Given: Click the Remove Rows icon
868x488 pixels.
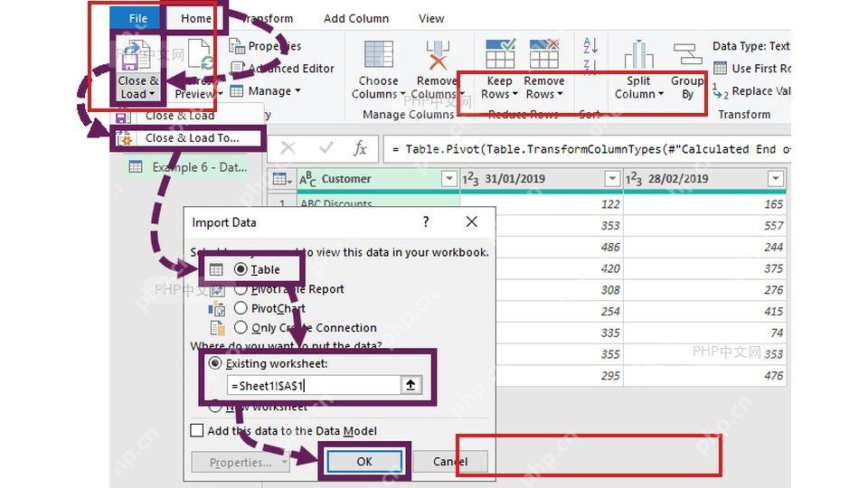Looking at the screenshot, I should pyautogui.click(x=544, y=53).
